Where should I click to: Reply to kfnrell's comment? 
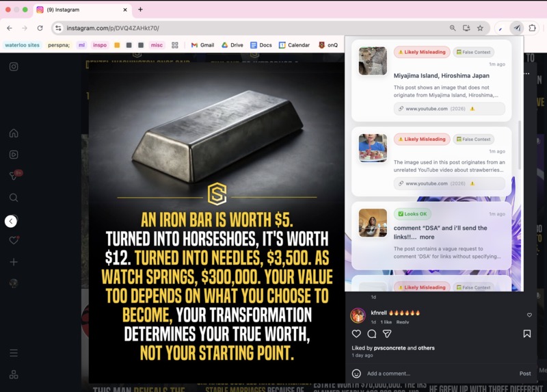coord(403,322)
